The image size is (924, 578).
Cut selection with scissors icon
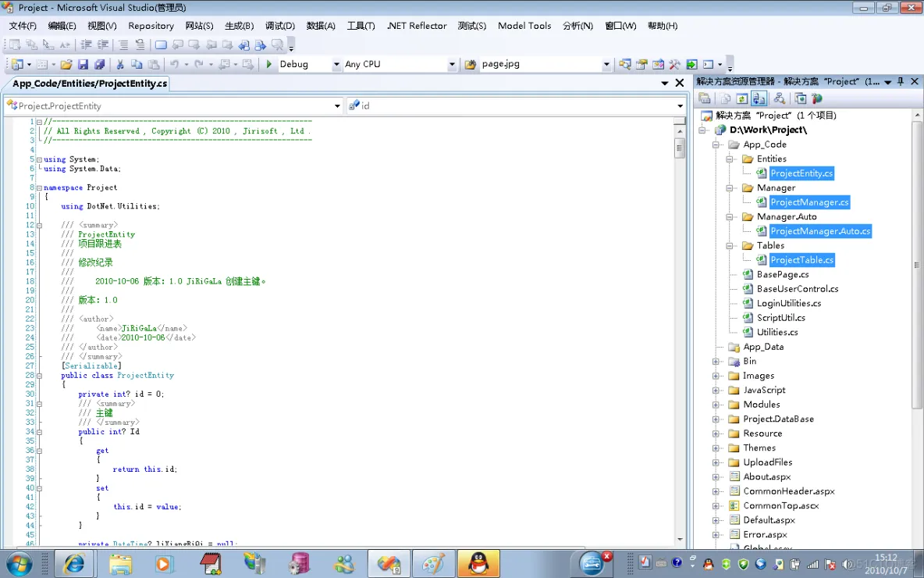pyautogui.click(x=119, y=64)
